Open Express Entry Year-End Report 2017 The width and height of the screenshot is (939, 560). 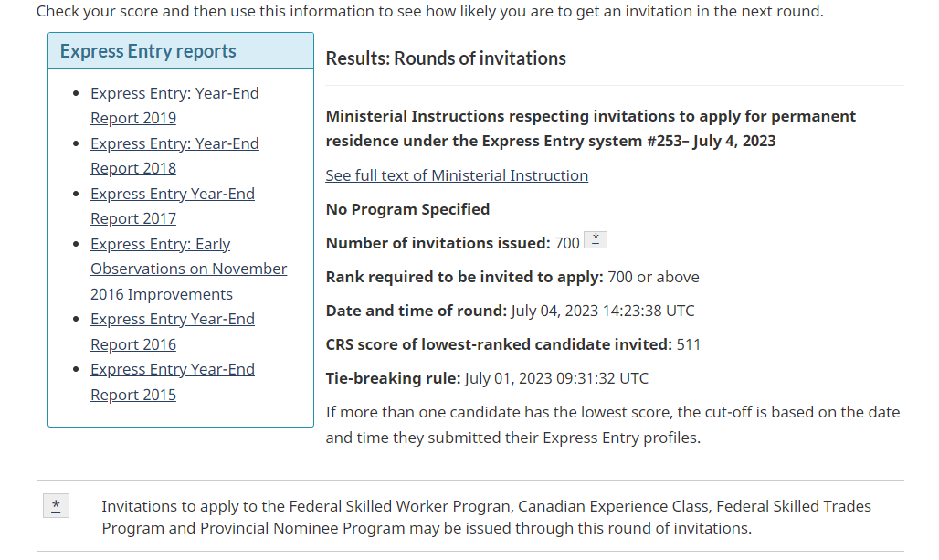173,206
